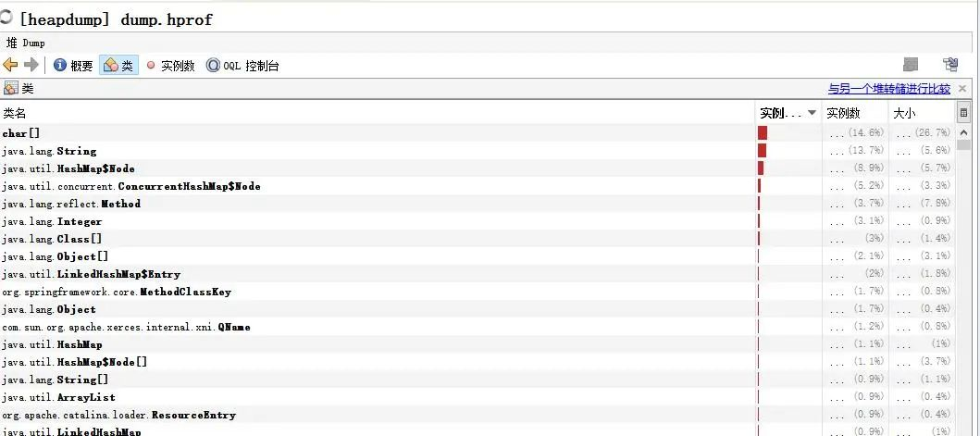Sort by the 类名 class name column
This screenshot has width=980, height=436.
pyautogui.click(x=15, y=113)
